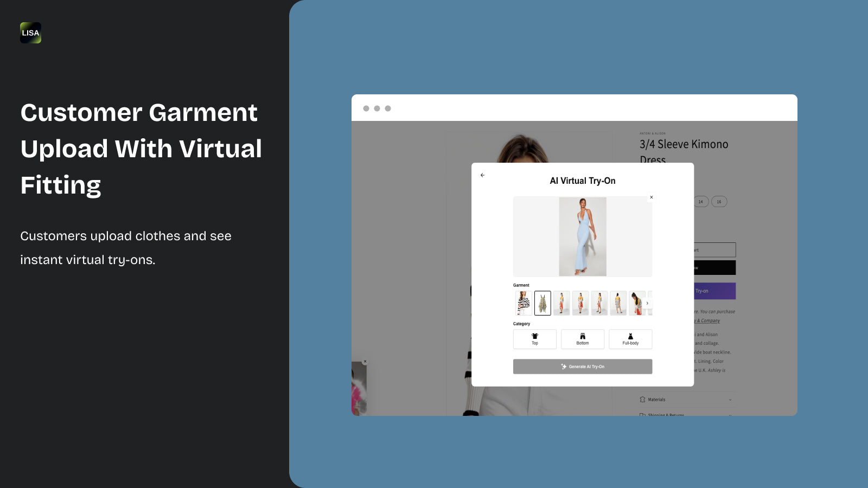Viewport: 868px width, 488px height.
Task: Click the Generate AI Try-On button
Action: pyautogui.click(x=583, y=366)
